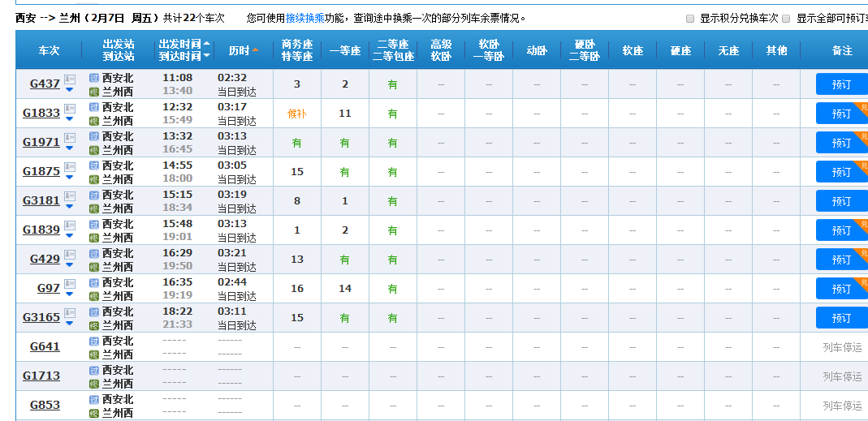Click business seat count 16 for G97
The image size is (868, 421).
297,289
